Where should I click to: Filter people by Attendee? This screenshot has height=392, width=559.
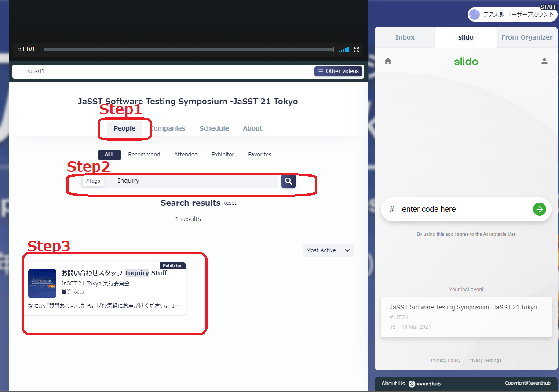186,155
